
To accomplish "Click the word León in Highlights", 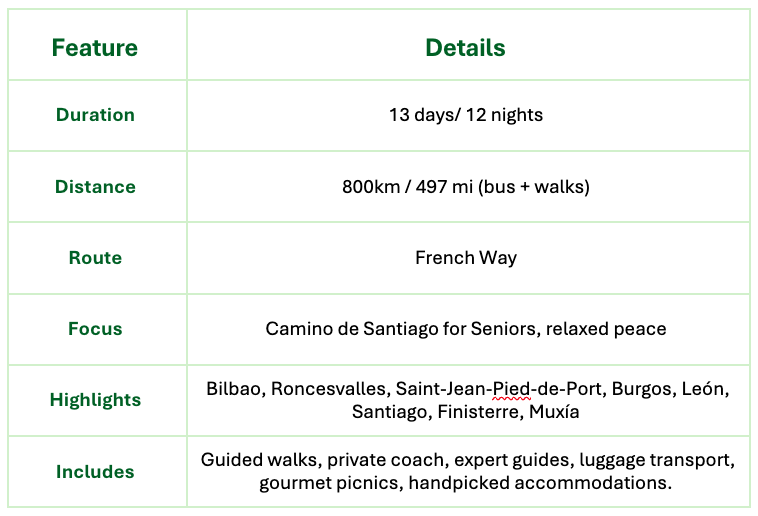I will click(706, 388).
